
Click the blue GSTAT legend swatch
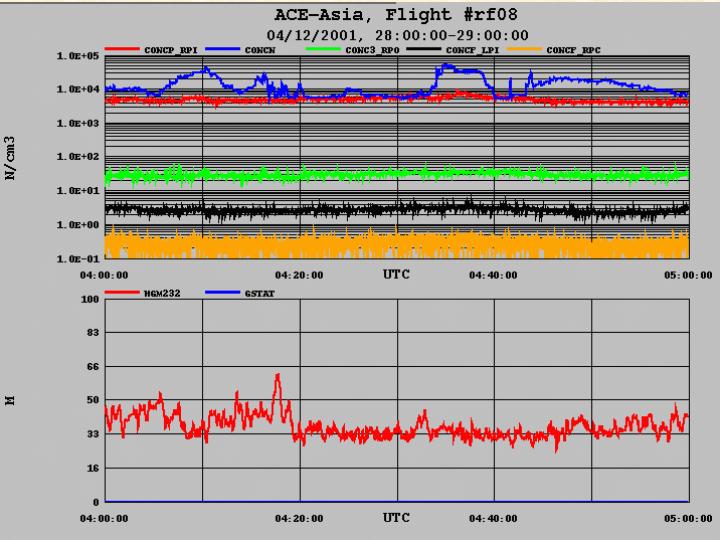pos(223,292)
